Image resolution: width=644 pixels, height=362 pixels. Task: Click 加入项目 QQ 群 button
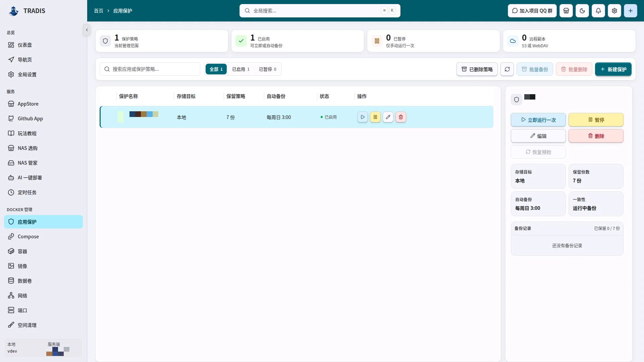(x=532, y=11)
